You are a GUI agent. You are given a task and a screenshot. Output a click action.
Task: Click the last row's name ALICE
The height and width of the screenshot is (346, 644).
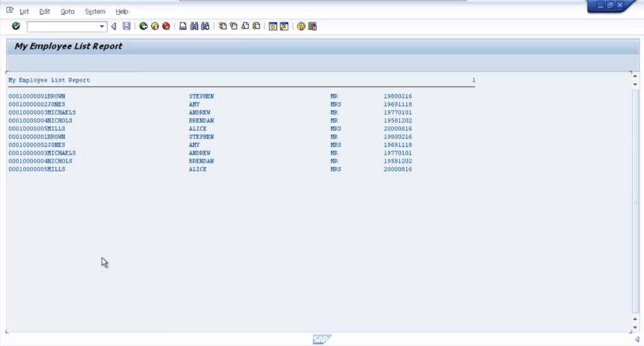197,169
